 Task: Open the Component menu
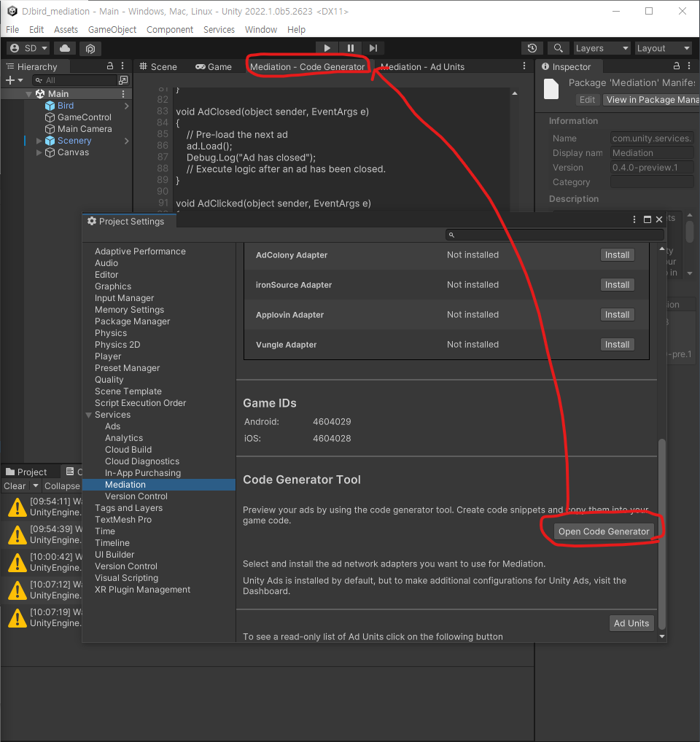(170, 29)
